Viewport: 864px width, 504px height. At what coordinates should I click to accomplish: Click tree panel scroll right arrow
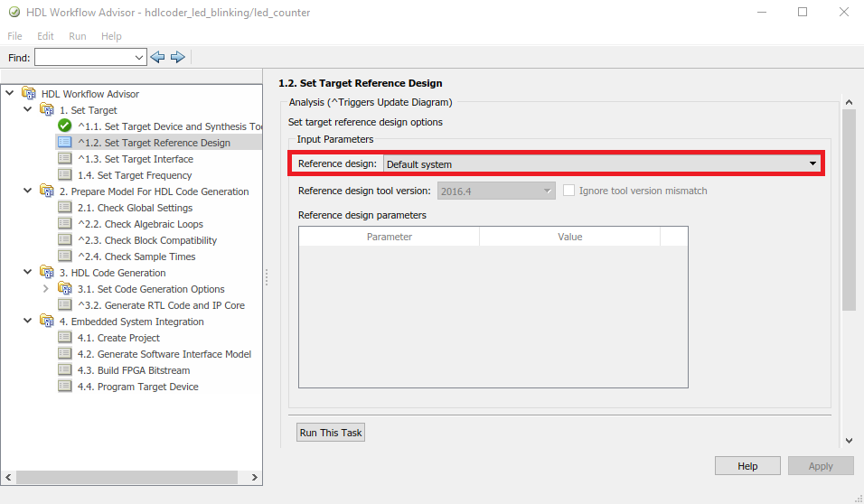click(255, 477)
